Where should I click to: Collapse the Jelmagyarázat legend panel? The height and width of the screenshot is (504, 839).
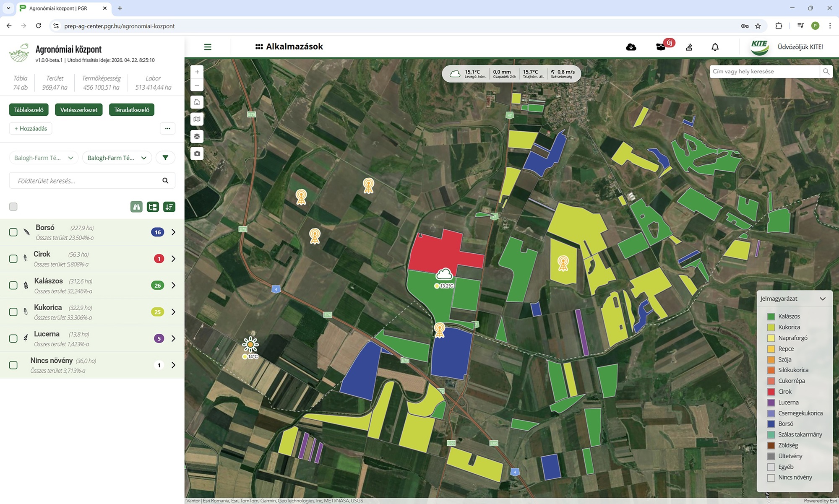(x=823, y=299)
